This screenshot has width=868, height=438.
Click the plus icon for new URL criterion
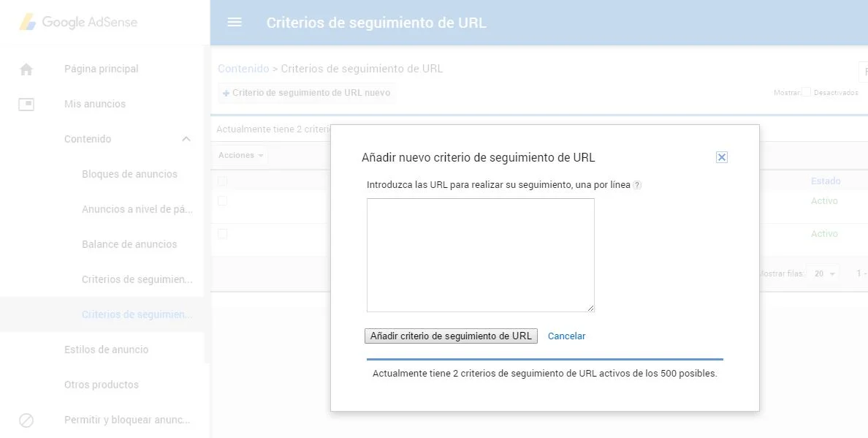pyautogui.click(x=226, y=94)
